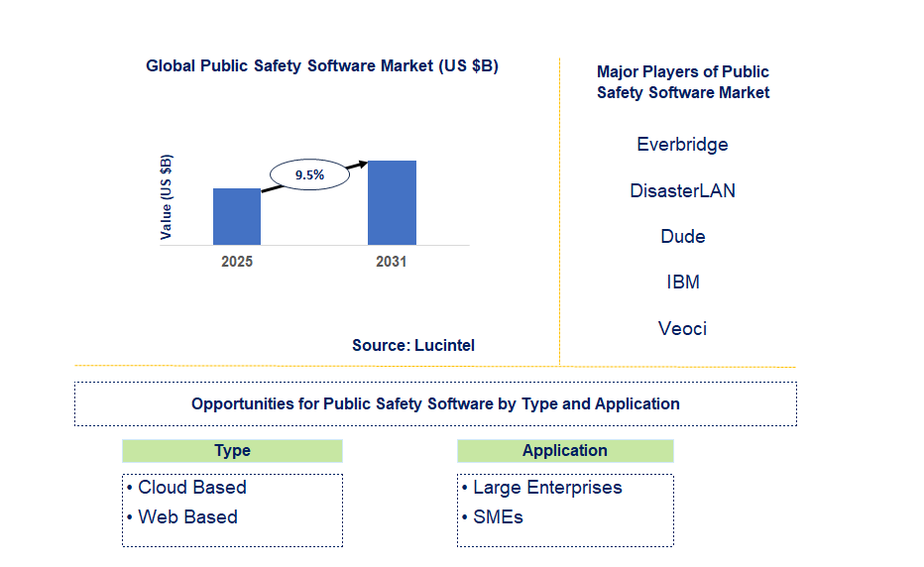This screenshot has width=924, height=567.
Task: Select the 'Veoci' player name
Action: click(x=682, y=328)
